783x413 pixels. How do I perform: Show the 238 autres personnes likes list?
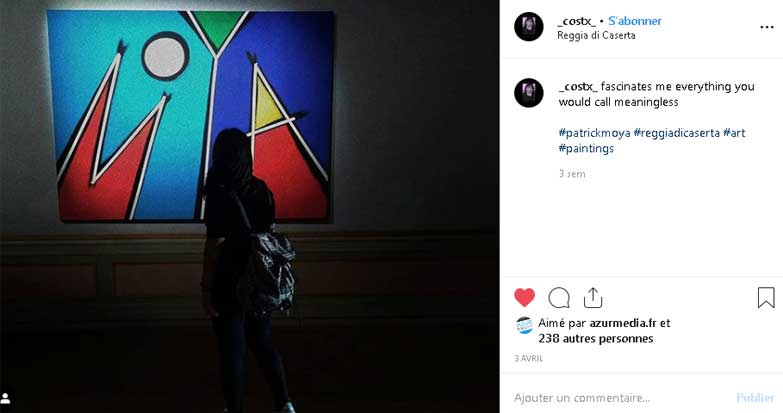click(596, 339)
